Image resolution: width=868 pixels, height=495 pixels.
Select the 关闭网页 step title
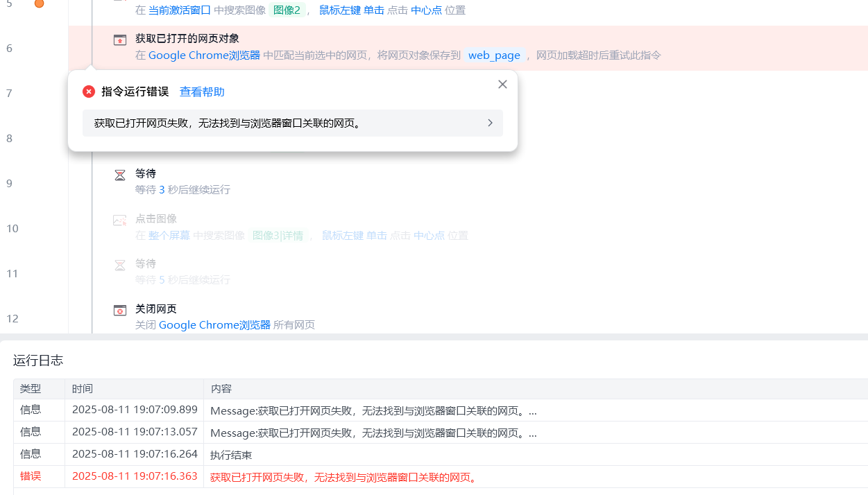click(x=156, y=309)
